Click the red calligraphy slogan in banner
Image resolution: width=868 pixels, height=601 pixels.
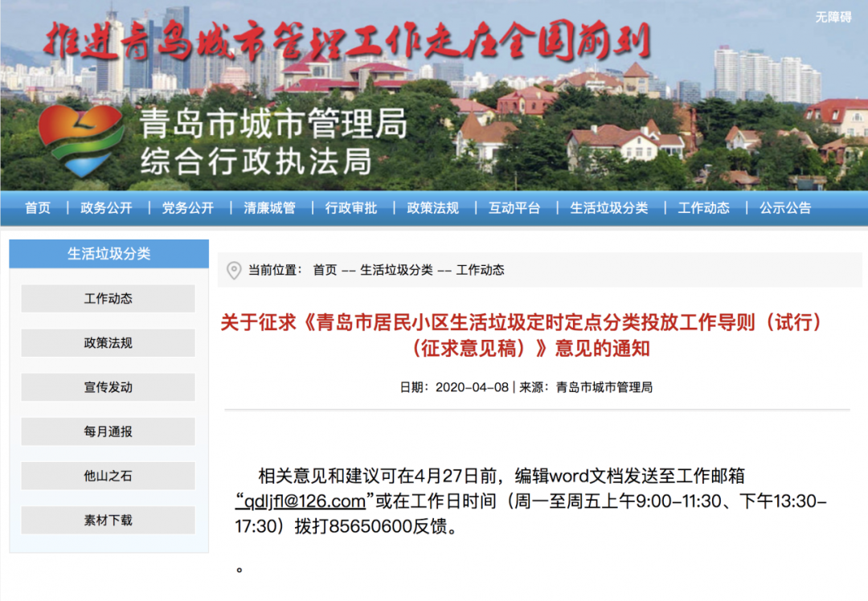[346, 40]
